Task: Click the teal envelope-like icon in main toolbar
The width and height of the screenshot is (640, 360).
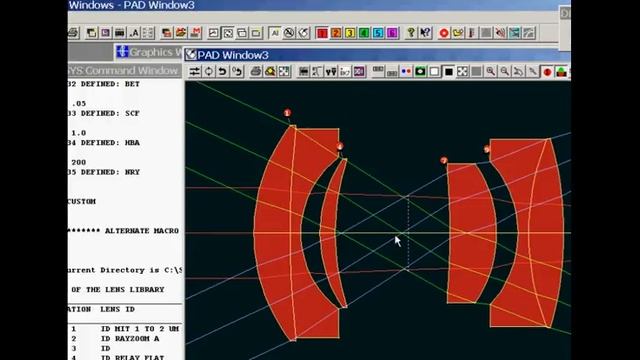Action: (515, 33)
